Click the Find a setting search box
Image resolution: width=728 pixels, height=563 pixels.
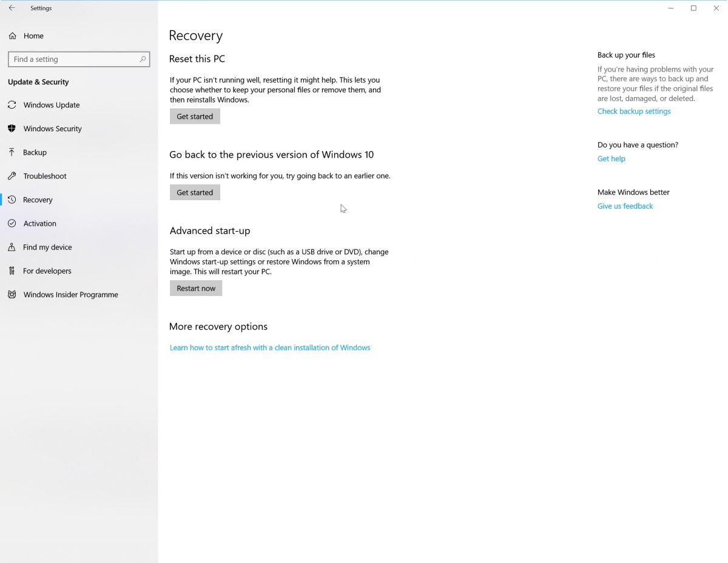pos(79,59)
